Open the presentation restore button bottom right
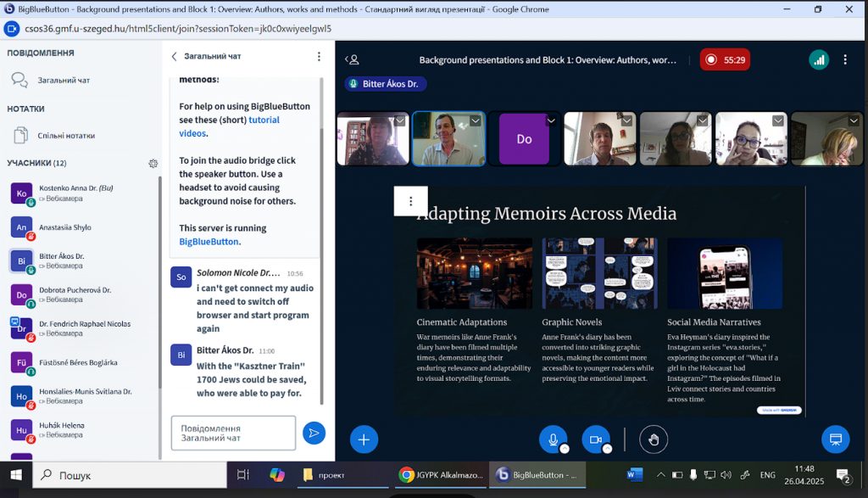This screenshot has width=868, height=498. [835, 439]
